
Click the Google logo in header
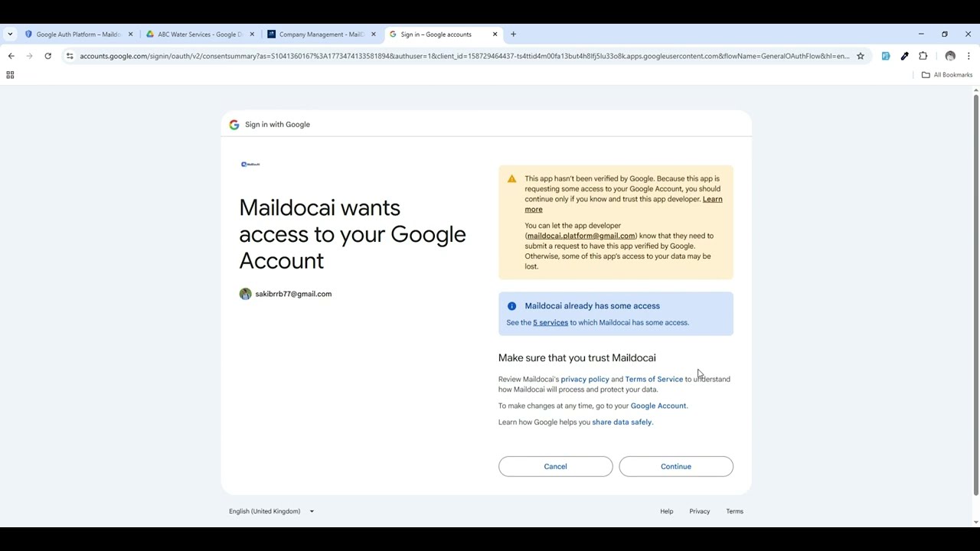(x=234, y=125)
